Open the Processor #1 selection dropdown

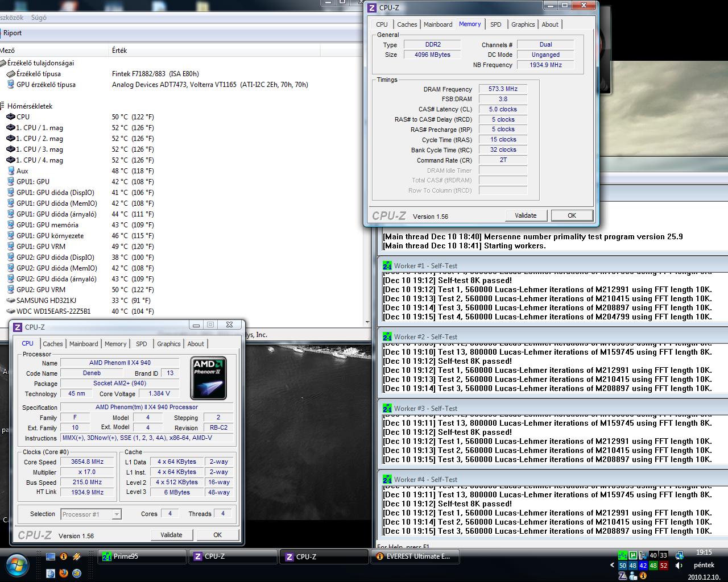91,514
